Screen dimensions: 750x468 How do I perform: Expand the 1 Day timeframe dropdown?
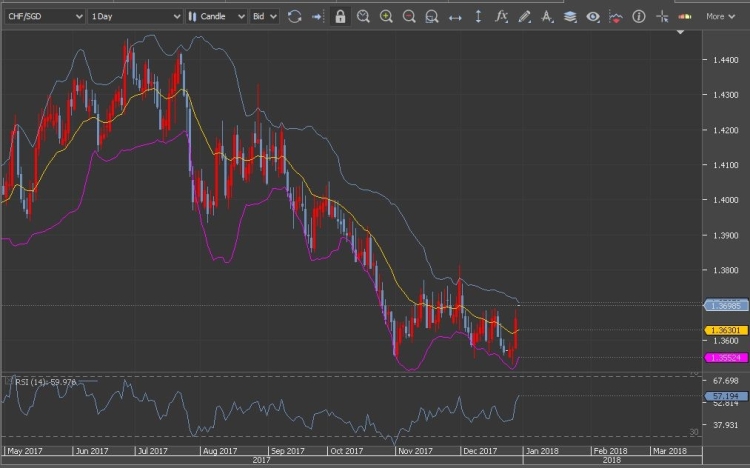pyautogui.click(x=134, y=16)
